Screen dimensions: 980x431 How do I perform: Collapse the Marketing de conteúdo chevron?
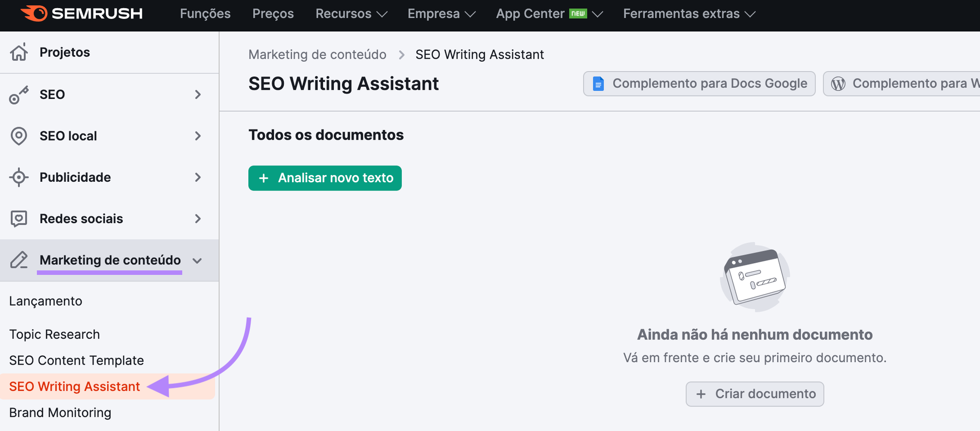[197, 261]
